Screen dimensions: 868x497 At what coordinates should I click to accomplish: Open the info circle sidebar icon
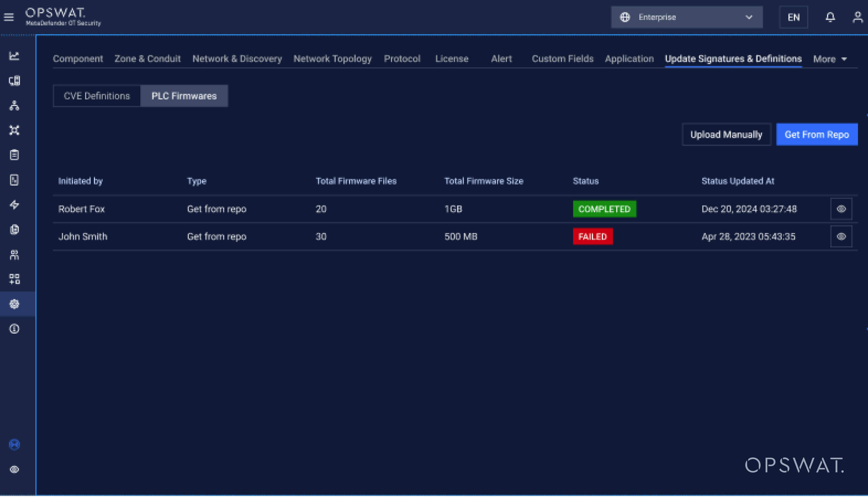14,329
